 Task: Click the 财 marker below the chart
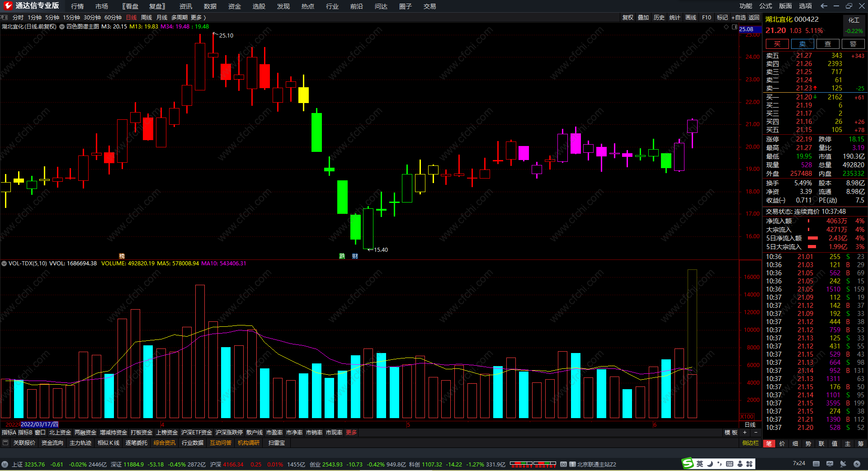click(355, 256)
